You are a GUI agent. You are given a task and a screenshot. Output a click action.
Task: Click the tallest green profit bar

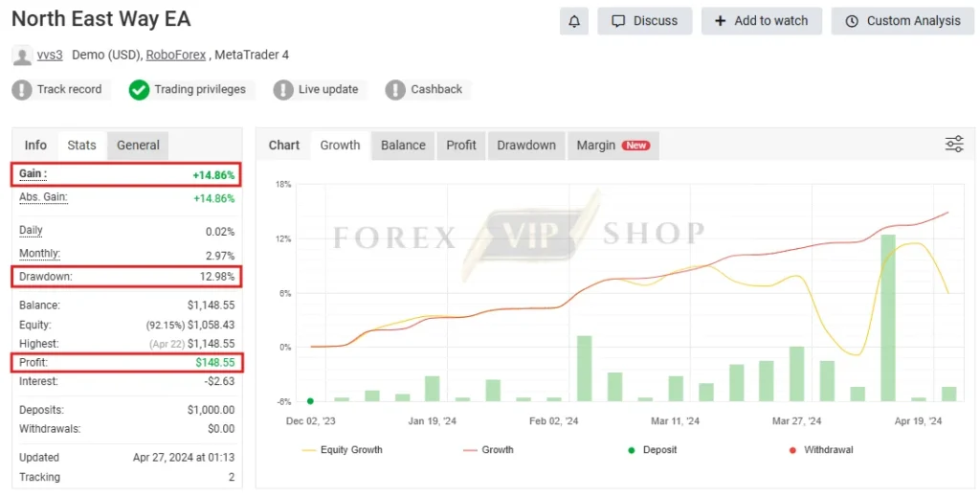(x=888, y=318)
